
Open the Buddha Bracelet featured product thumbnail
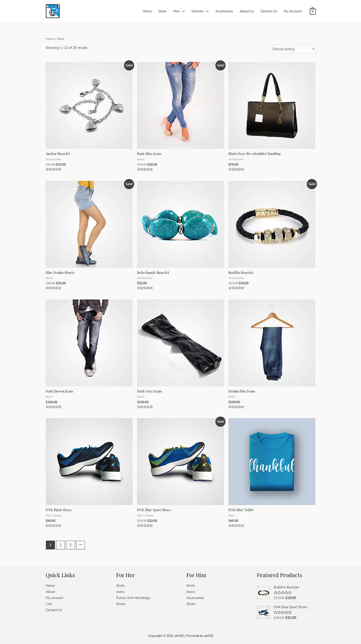[264, 593]
